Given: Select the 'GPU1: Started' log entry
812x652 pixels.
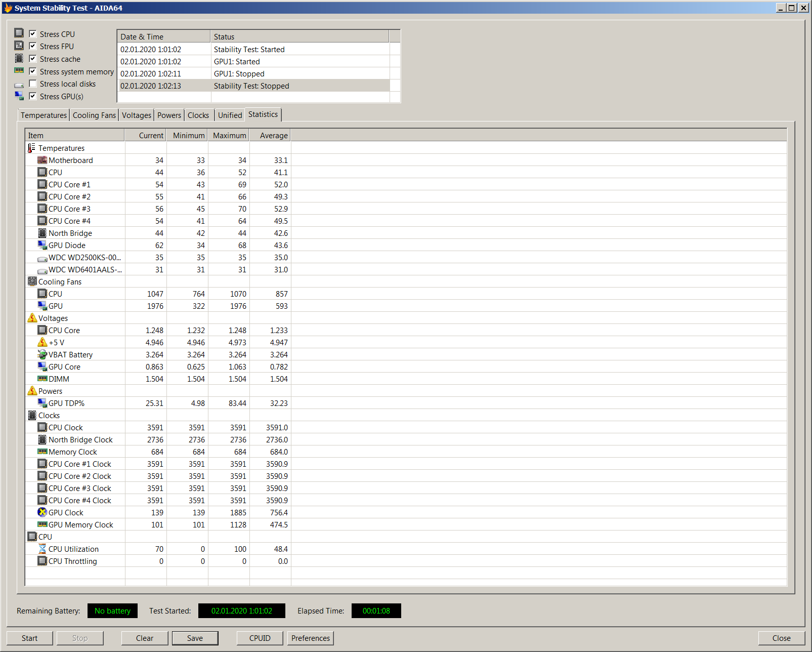Looking at the screenshot, I should tap(254, 61).
